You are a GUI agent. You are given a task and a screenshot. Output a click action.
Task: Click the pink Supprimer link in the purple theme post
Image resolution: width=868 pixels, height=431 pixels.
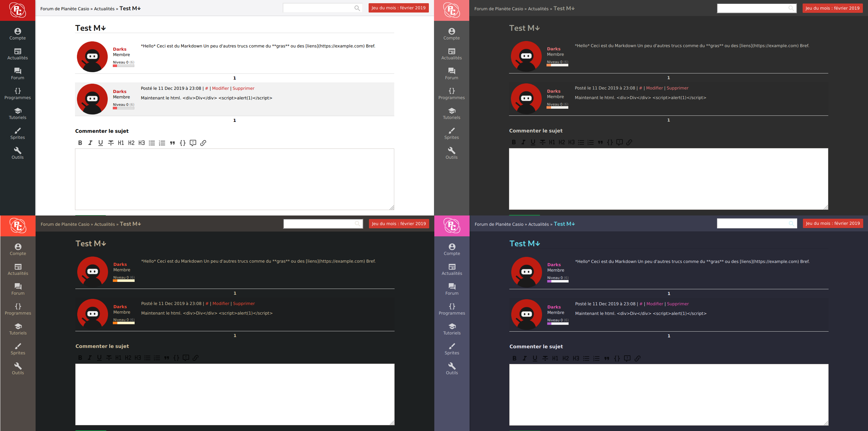point(678,304)
